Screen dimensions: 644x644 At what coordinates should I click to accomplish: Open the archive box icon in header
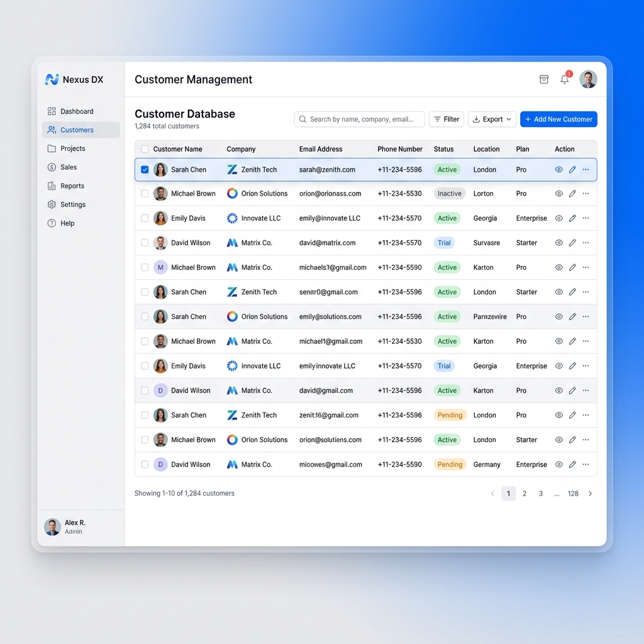point(544,79)
